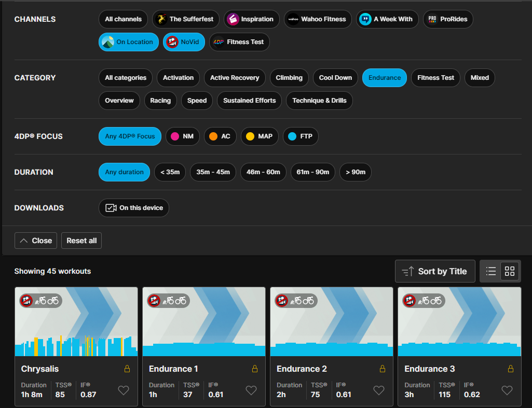Filter workouts under 35m duration
532x408 pixels.
[170, 172]
